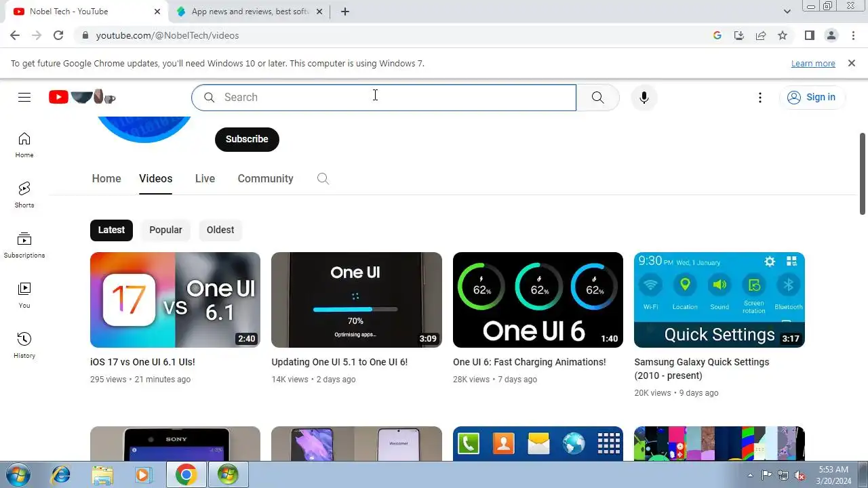The height and width of the screenshot is (488, 868).
Task: Open title Updating One UI 5.1 to One UI 6!
Action: (340, 362)
